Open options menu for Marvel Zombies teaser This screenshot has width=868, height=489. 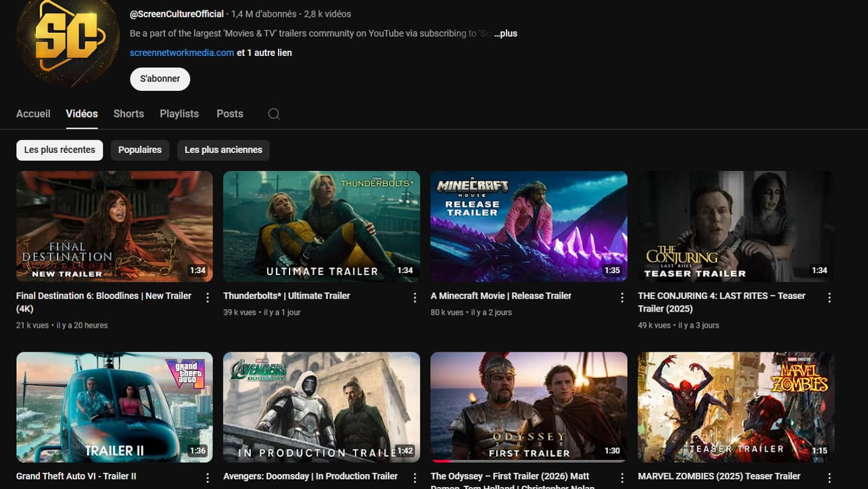click(829, 477)
